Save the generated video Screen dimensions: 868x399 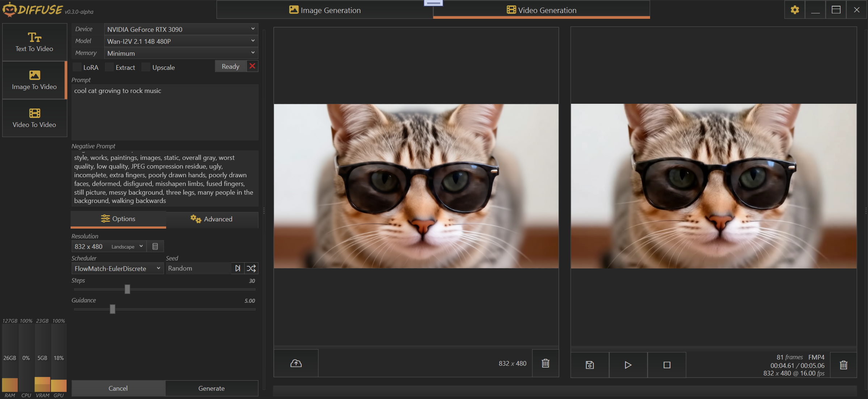pos(590,365)
